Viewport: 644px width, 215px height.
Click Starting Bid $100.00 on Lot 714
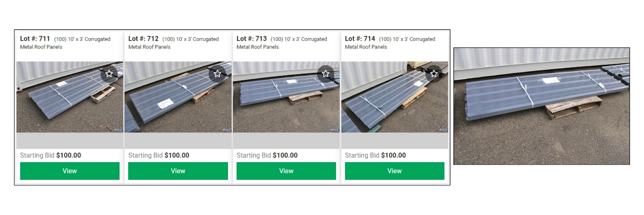point(375,155)
